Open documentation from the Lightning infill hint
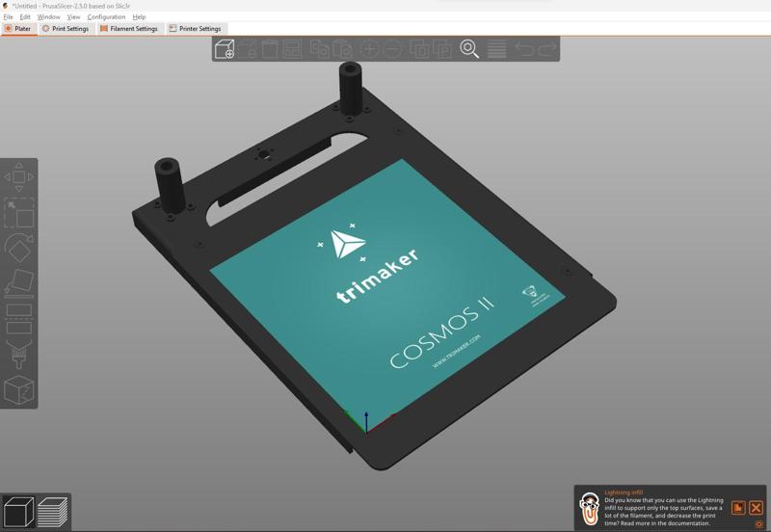The height and width of the screenshot is (532, 771). pos(738,507)
